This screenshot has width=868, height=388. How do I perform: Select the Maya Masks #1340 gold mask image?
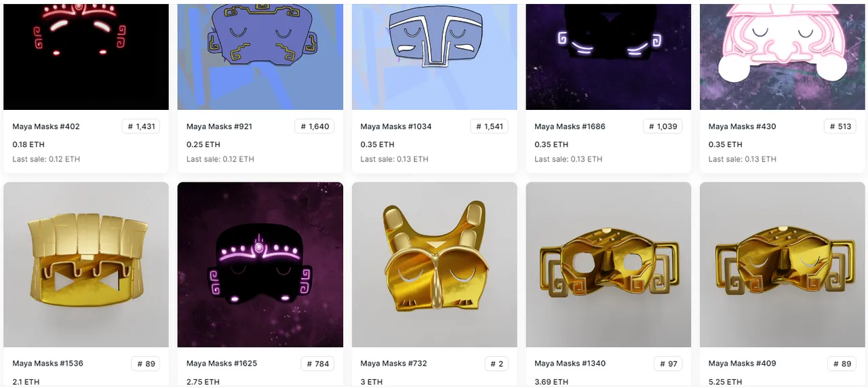coord(608,265)
